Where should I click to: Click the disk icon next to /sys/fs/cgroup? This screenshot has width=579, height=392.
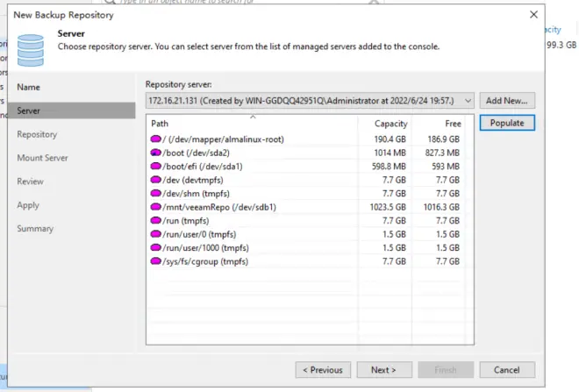[x=156, y=261]
